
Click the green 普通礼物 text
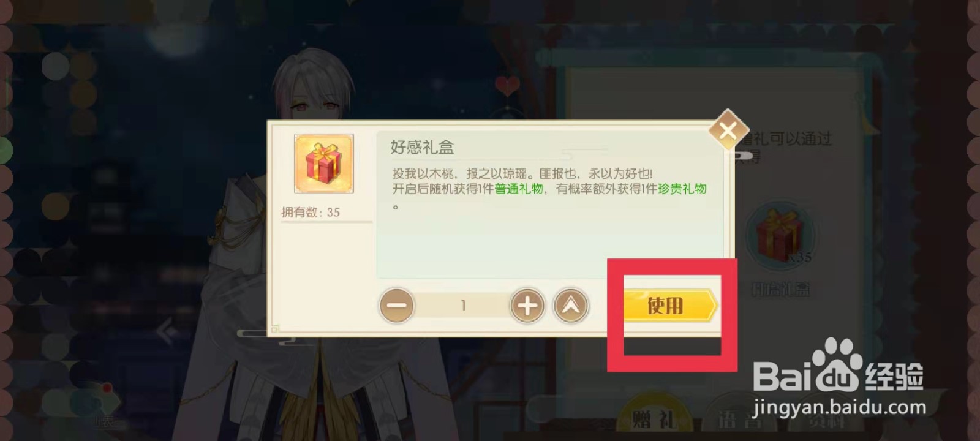pos(519,189)
